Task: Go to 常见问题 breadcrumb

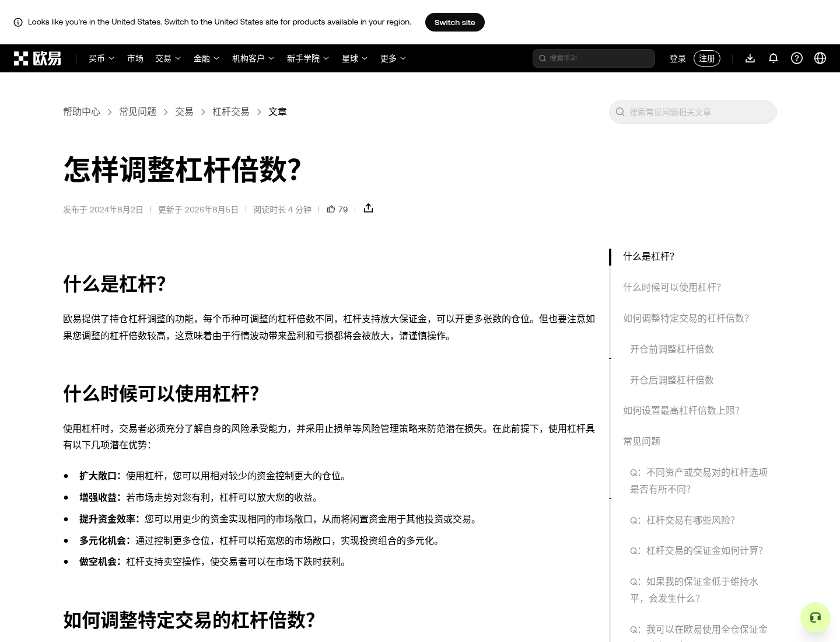Action: point(138,111)
